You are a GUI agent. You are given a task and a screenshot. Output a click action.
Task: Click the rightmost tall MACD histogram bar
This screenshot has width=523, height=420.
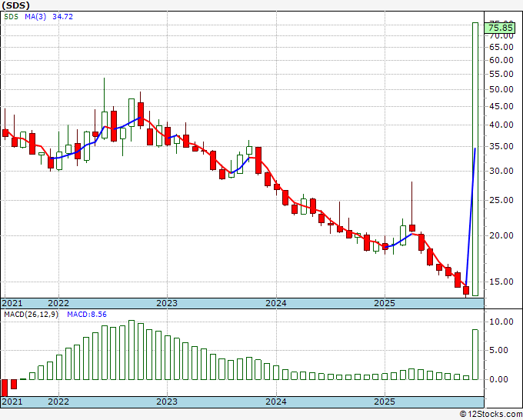[475, 354]
